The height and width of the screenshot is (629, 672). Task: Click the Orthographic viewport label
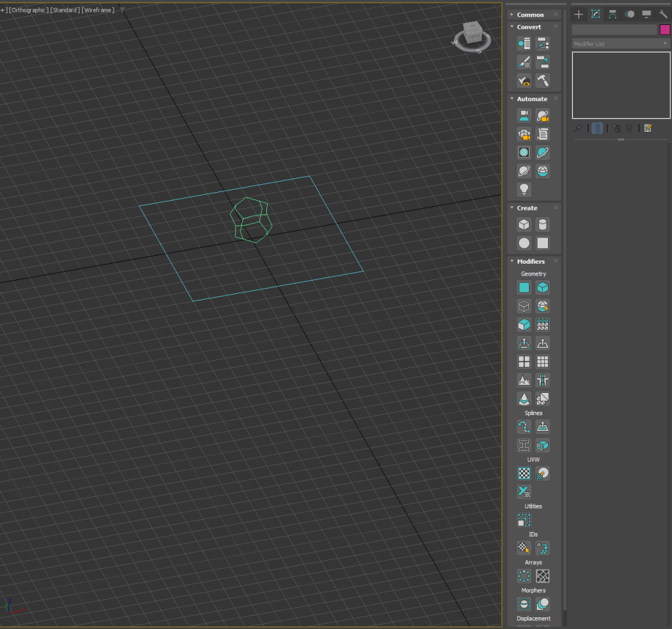click(28, 10)
